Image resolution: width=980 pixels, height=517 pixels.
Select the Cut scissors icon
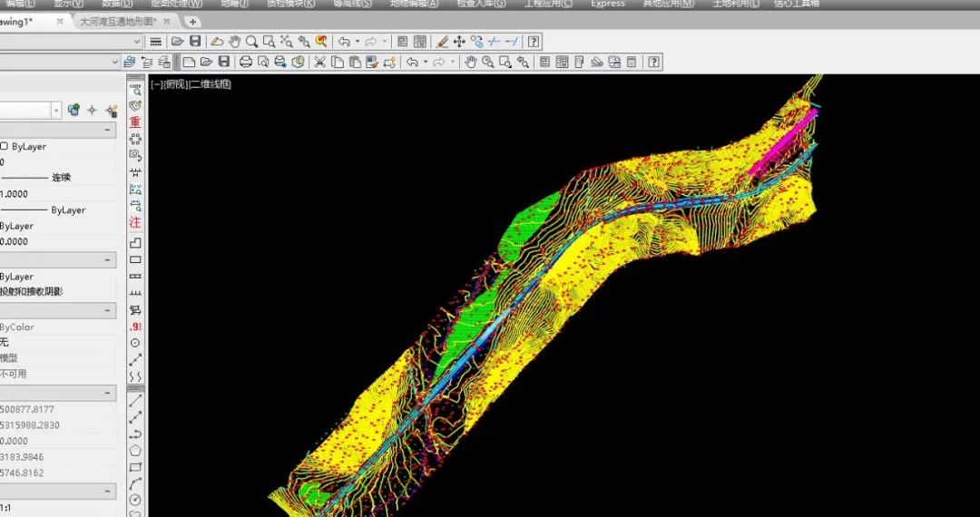point(319,62)
